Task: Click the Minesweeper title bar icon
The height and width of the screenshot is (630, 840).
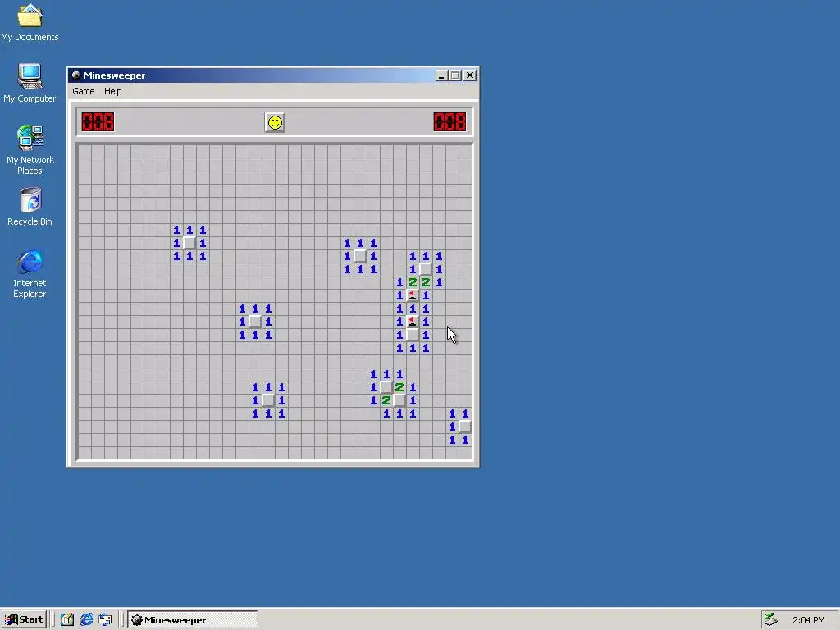Action: click(x=76, y=75)
